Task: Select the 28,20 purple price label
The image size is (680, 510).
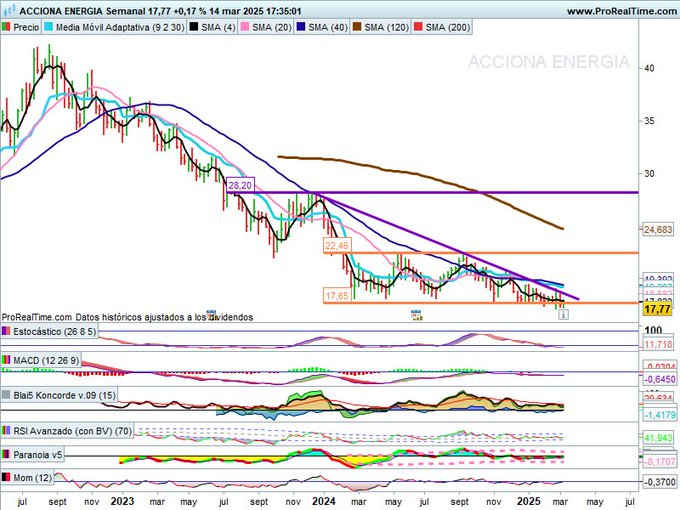Action: (x=240, y=185)
